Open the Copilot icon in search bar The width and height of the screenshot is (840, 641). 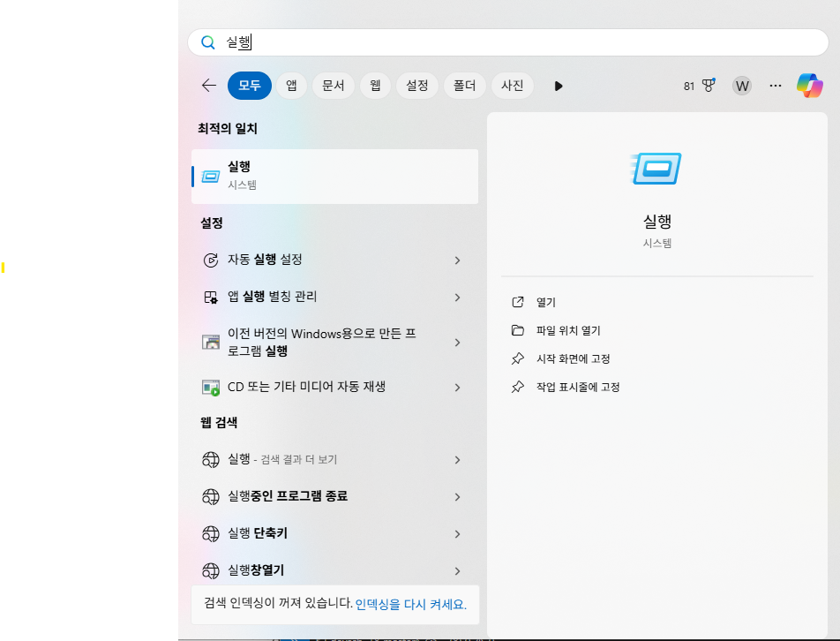810,85
